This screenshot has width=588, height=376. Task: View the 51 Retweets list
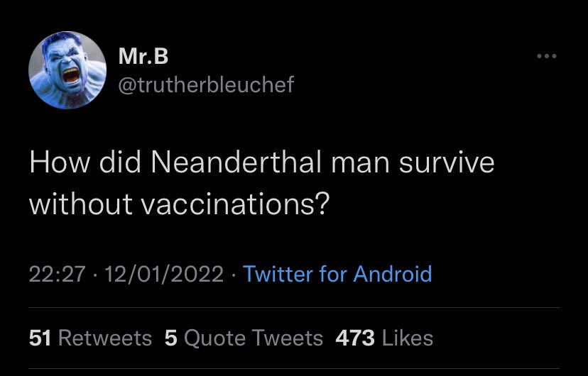90,338
